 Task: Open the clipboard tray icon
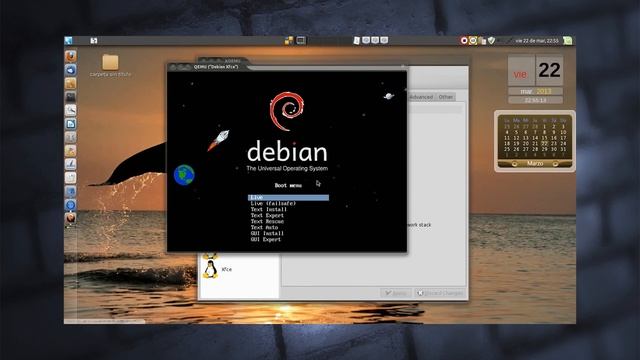coord(482,40)
